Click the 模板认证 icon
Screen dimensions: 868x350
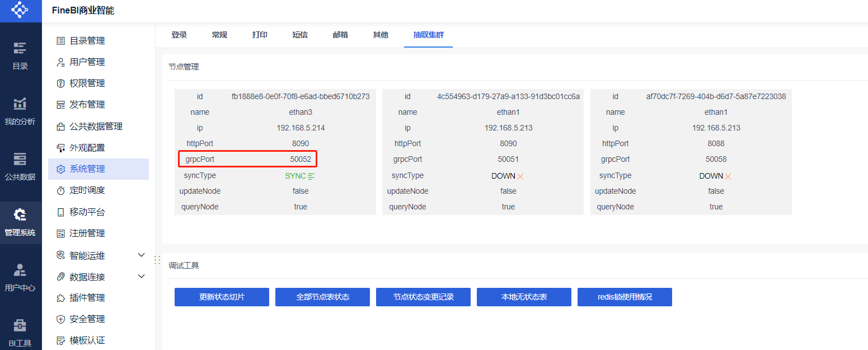[61, 340]
